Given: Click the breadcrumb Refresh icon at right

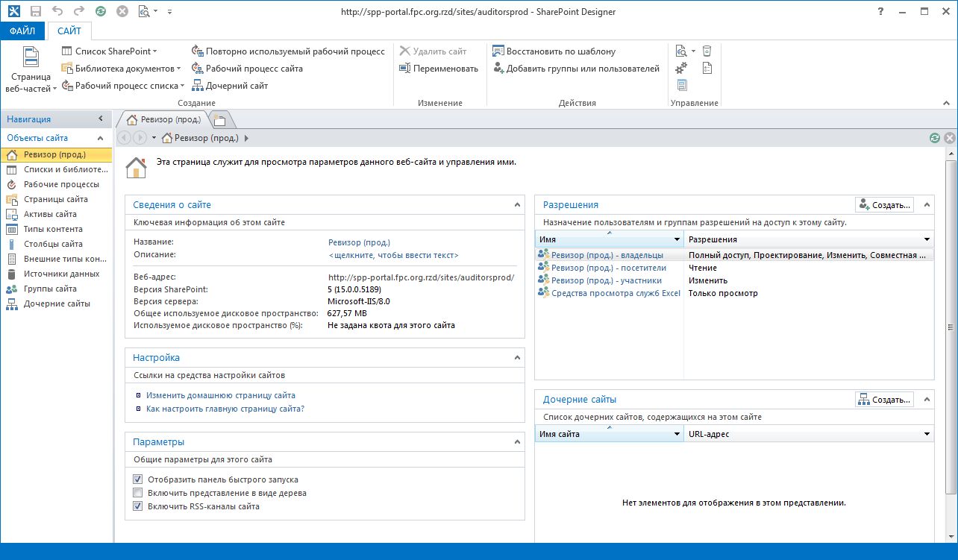Looking at the screenshot, I should (935, 138).
